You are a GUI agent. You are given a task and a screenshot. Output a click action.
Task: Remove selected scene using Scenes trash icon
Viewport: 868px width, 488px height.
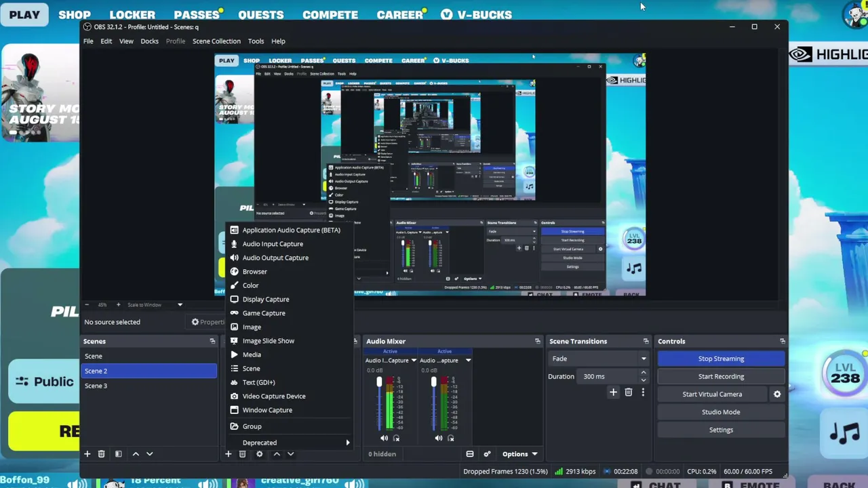tap(101, 454)
